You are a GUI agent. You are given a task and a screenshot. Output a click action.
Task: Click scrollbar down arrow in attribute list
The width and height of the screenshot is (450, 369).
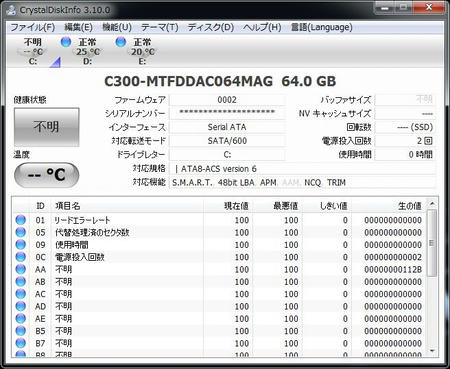pyautogui.click(x=432, y=351)
